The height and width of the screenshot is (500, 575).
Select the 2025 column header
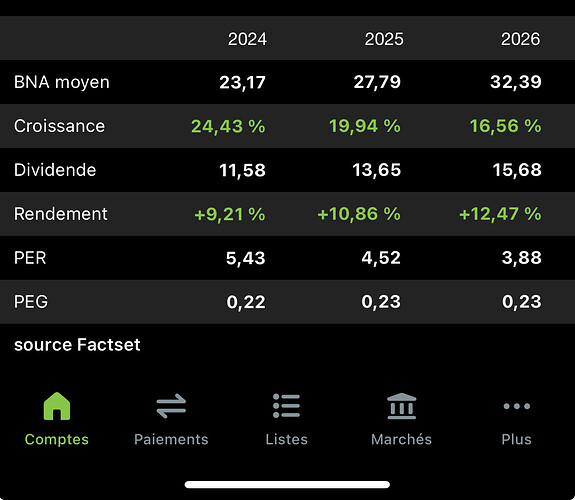384,39
